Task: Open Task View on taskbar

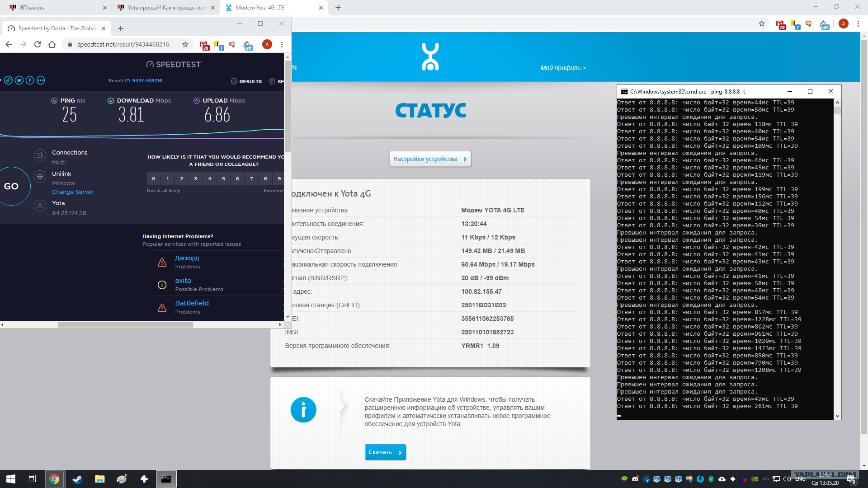Action: 33,479
